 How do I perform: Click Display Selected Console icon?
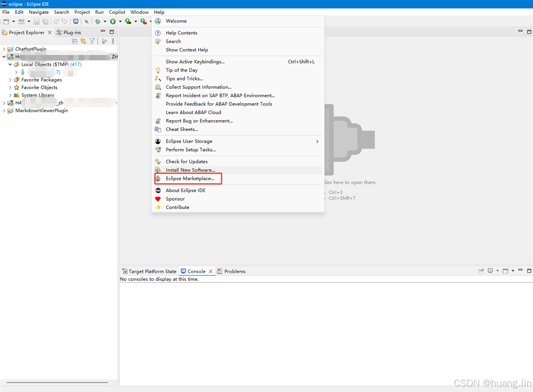pyautogui.click(x=490, y=271)
